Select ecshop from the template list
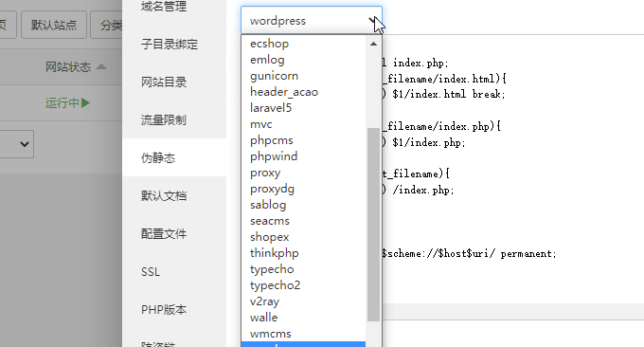 coord(303,44)
